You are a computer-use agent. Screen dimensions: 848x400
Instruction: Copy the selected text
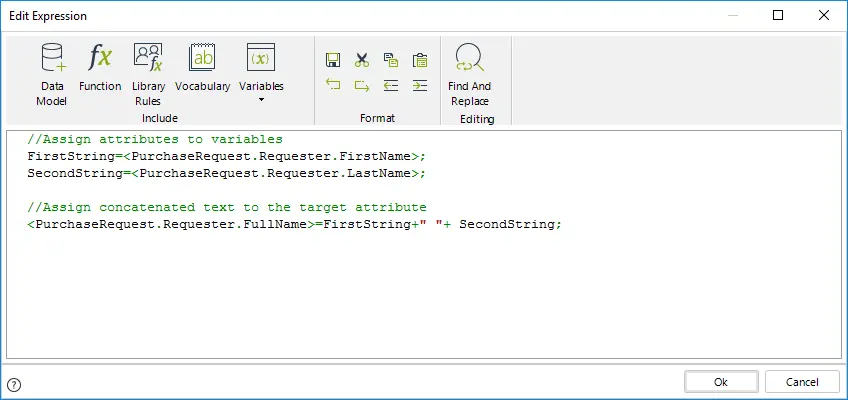point(391,60)
